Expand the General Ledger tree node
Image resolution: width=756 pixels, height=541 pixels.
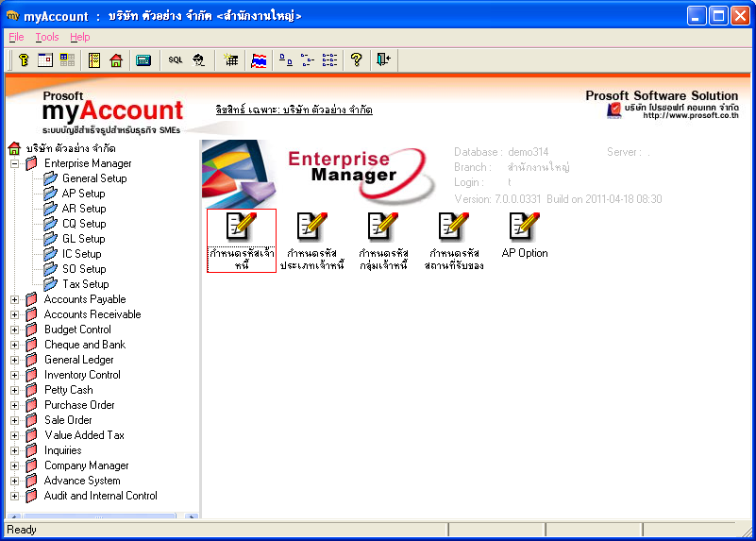click(x=15, y=360)
